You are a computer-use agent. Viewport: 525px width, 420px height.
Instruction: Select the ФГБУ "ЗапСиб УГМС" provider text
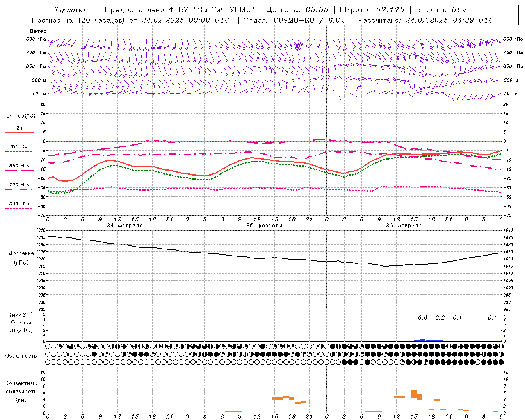[212, 10]
